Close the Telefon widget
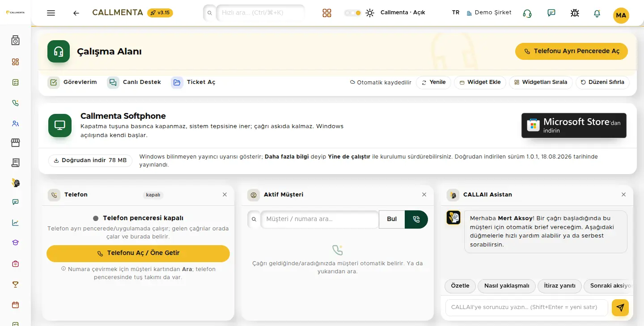Image resolution: width=644 pixels, height=326 pixels. pos(225,195)
